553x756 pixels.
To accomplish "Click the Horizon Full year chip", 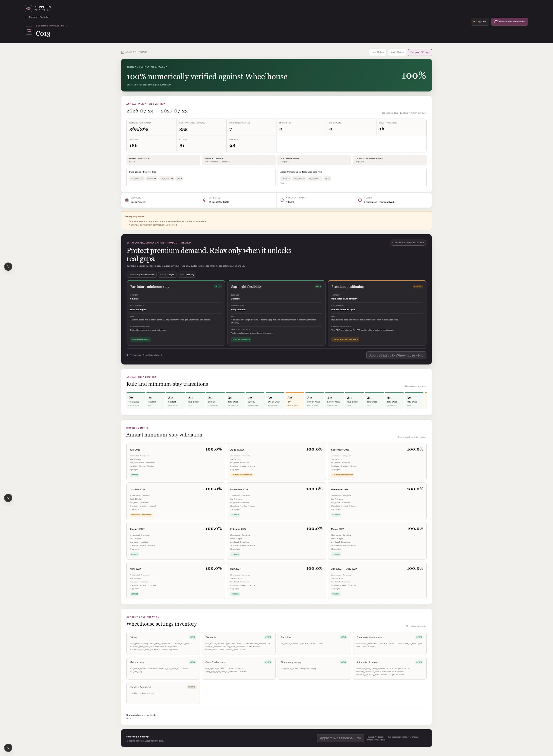I will (167, 275).
